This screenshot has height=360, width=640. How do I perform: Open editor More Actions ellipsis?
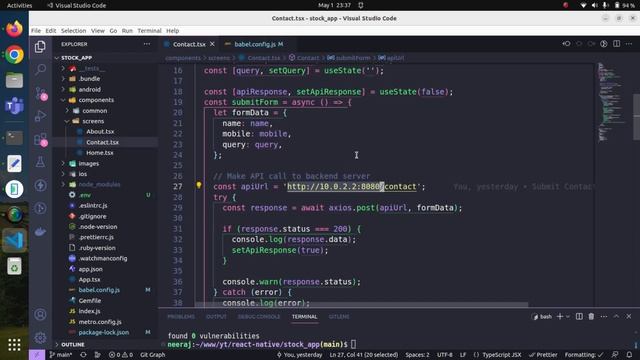(x=629, y=44)
